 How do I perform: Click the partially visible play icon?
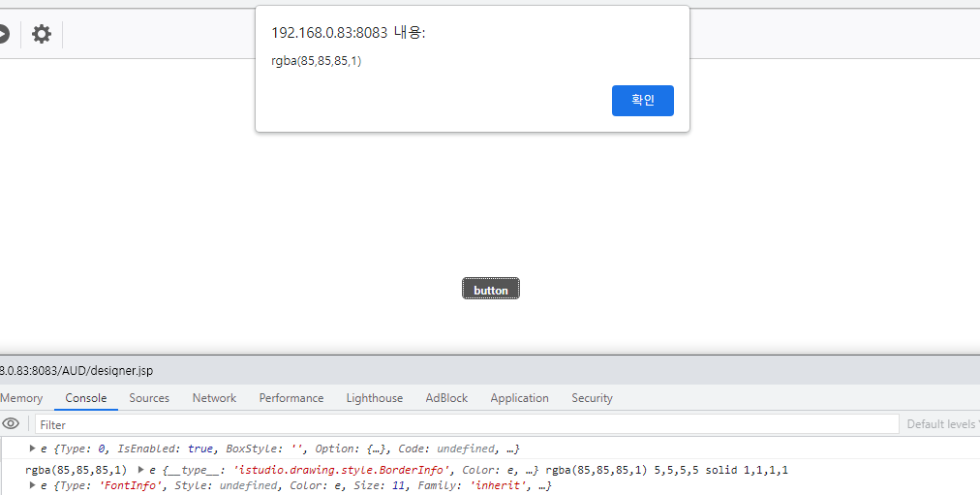[x=4, y=34]
